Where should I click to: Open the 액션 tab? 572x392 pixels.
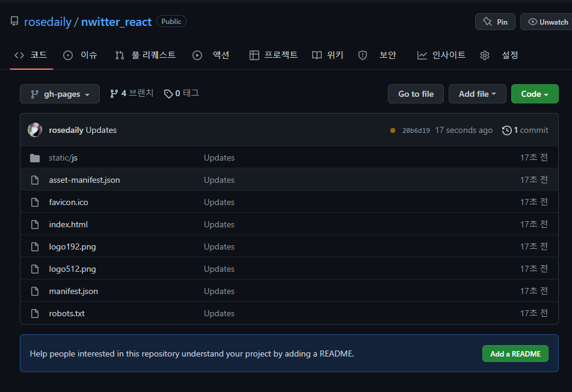pyautogui.click(x=211, y=55)
